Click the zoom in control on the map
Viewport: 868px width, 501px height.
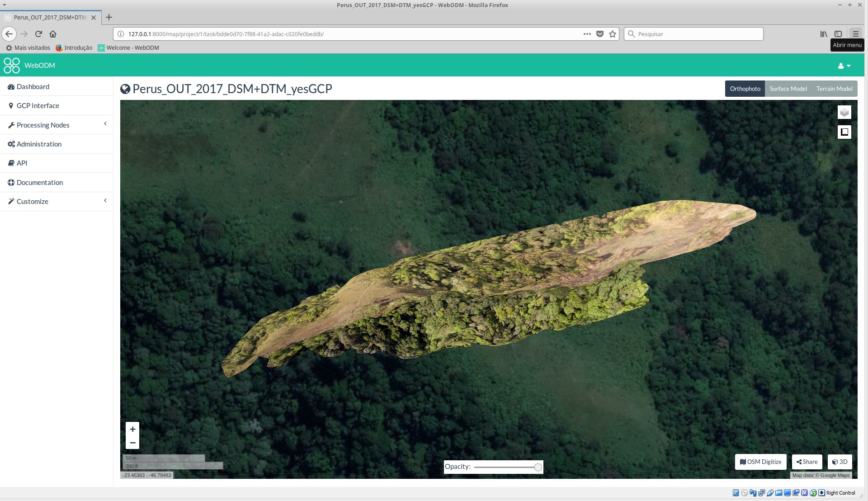pyautogui.click(x=132, y=429)
